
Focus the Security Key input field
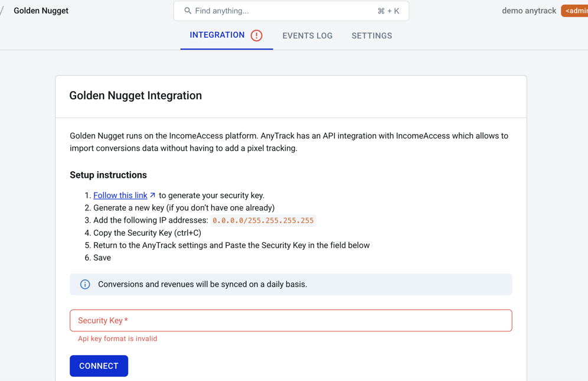coord(291,320)
